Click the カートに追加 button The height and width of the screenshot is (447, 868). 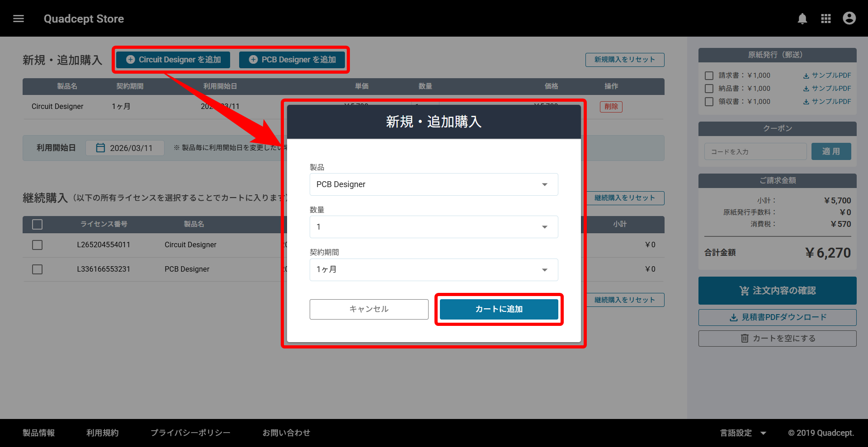[499, 309]
